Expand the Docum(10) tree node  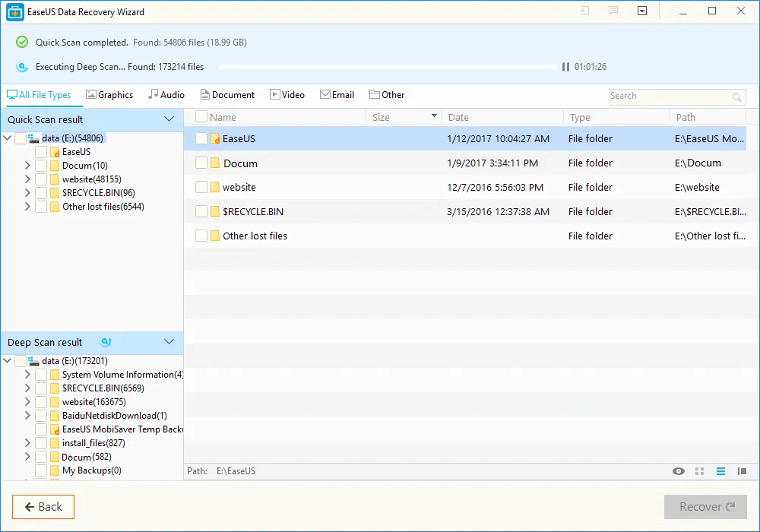tap(27, 165)
